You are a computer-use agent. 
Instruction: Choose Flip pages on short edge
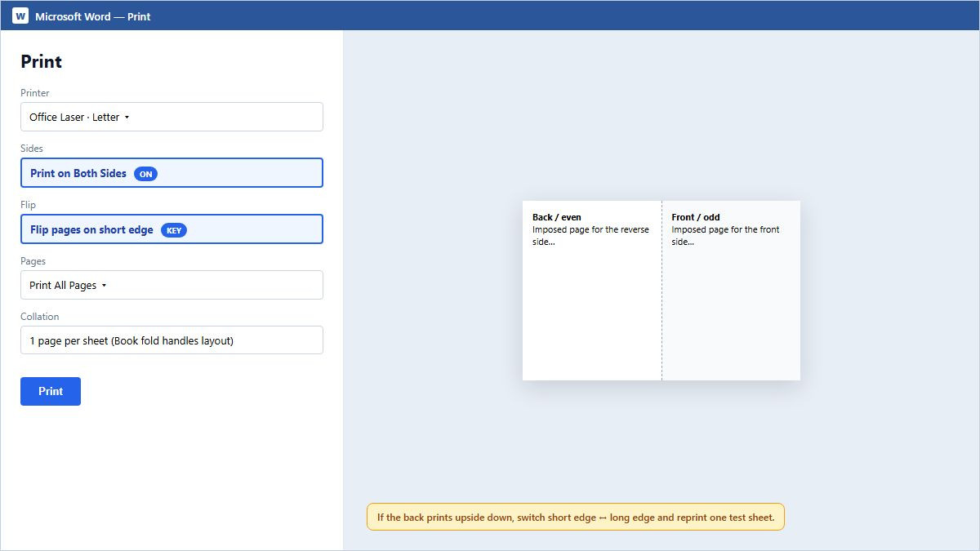pos(171,229)
